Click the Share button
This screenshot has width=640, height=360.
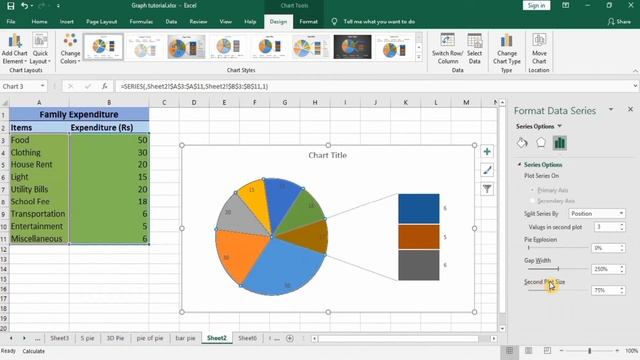click(x=619, y=22)
